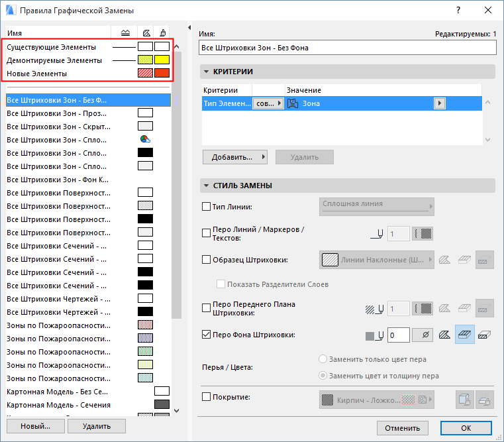Click Имя column header

58,33
